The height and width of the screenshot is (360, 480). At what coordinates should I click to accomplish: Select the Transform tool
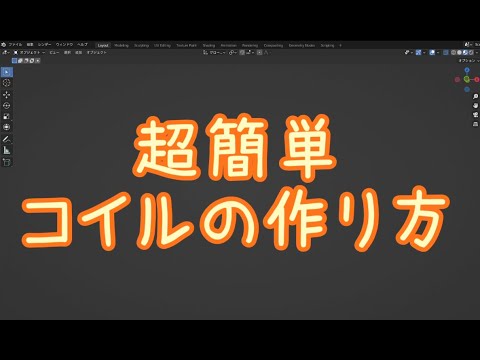[x=7, y=127]
